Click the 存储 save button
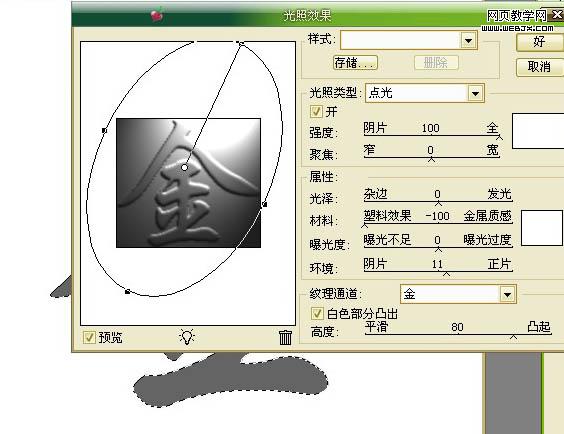Screen dimensions: 564x434 coord(355,63)
